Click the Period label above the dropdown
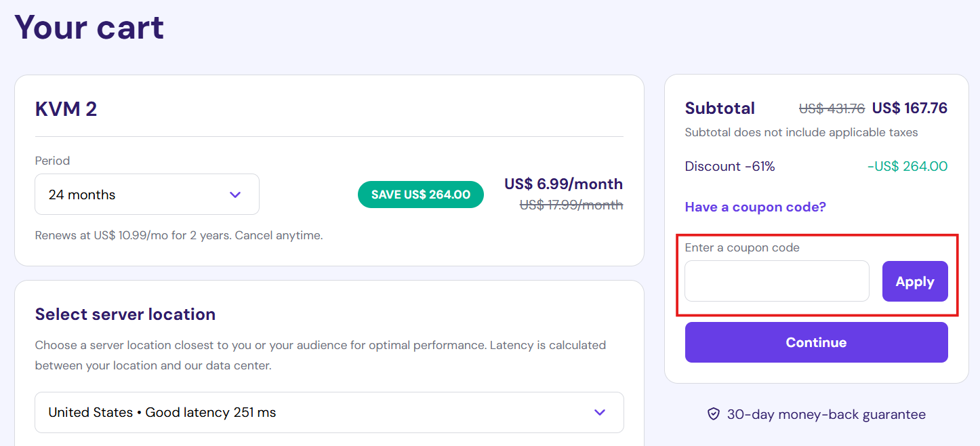980x446 pixels. click(x=52, y=161)
